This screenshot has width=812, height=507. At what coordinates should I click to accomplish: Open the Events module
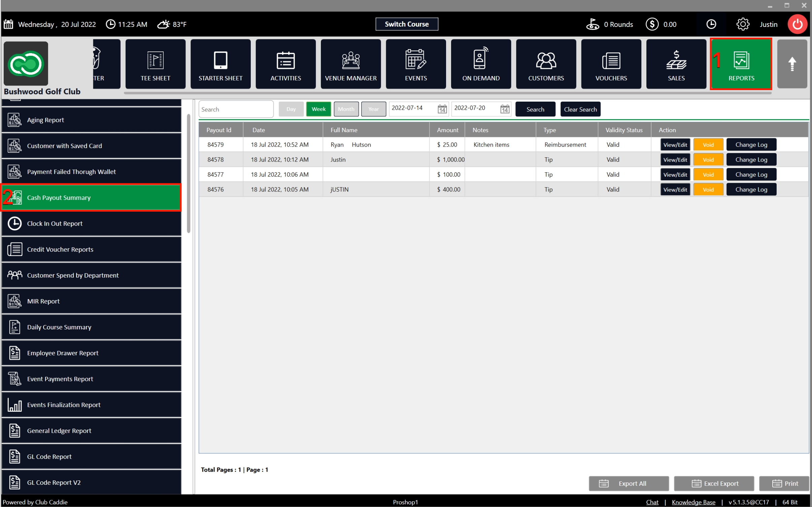(416, 64)
